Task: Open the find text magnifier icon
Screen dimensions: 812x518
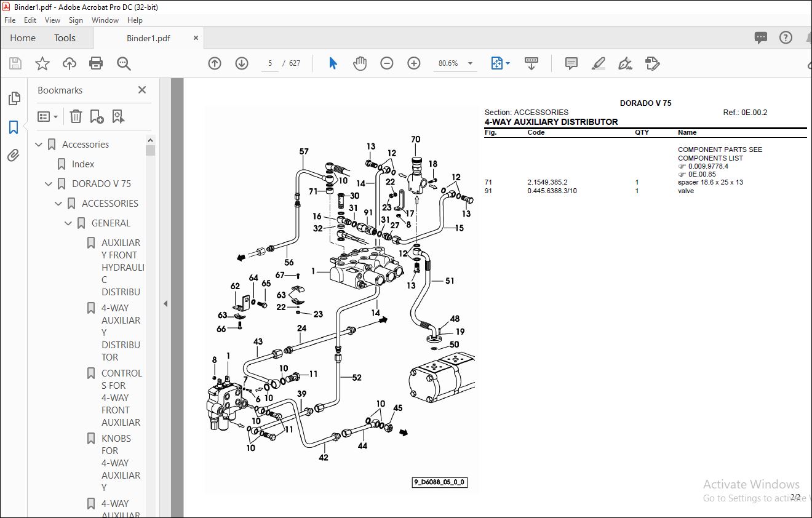Action: point(124,63)
